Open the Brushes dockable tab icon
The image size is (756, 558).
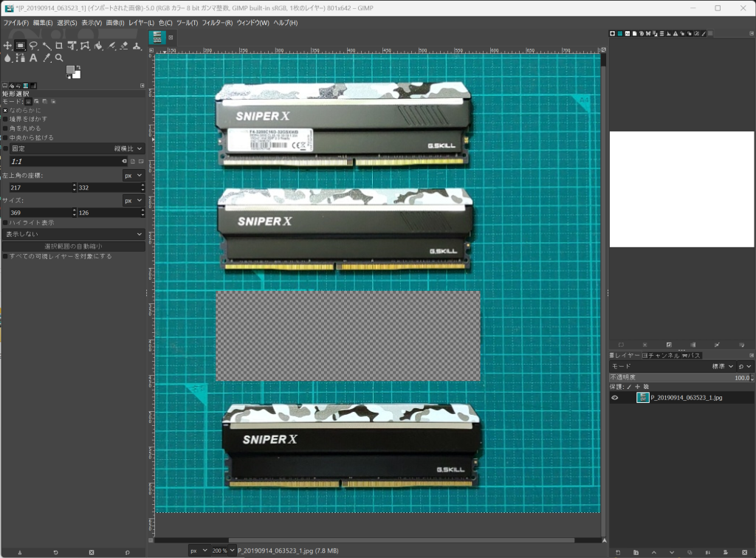(x=612, y=33)
